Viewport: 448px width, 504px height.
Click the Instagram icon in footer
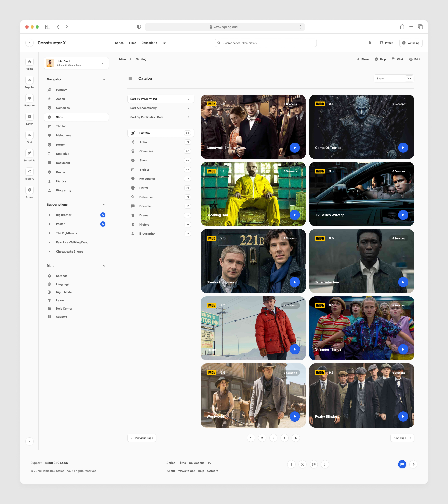point(314,464)
